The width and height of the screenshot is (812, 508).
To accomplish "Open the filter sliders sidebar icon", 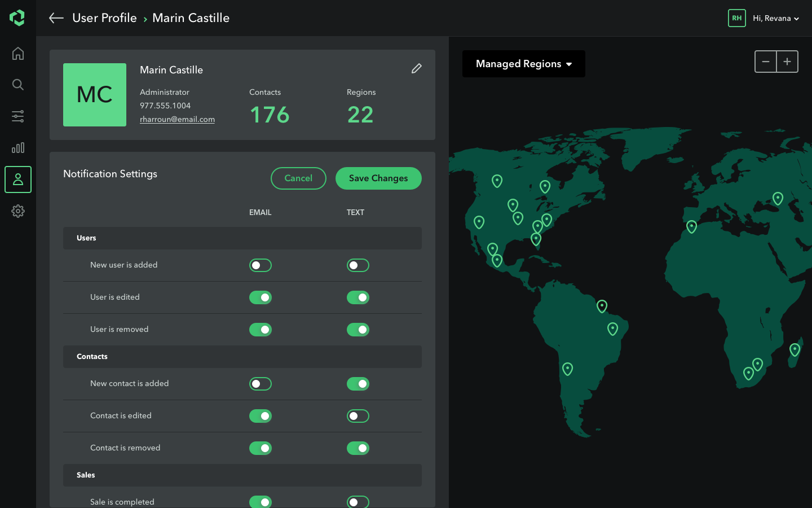I will 18,116.
